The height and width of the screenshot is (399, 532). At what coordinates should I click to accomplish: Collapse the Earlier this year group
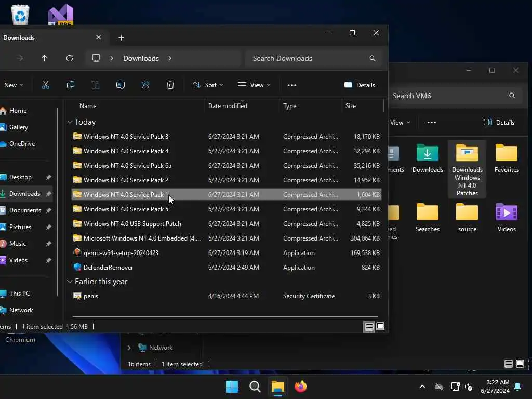[x=70, y=281]
